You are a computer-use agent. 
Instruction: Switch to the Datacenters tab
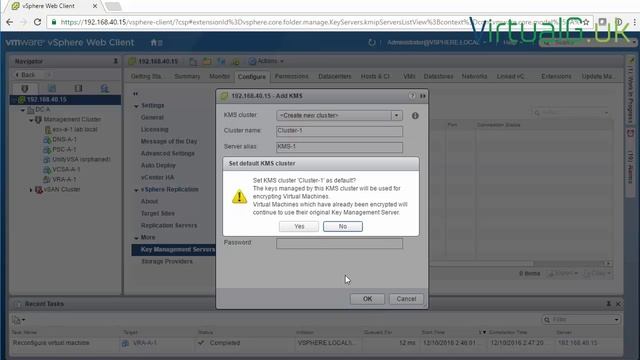coord(335,76)
